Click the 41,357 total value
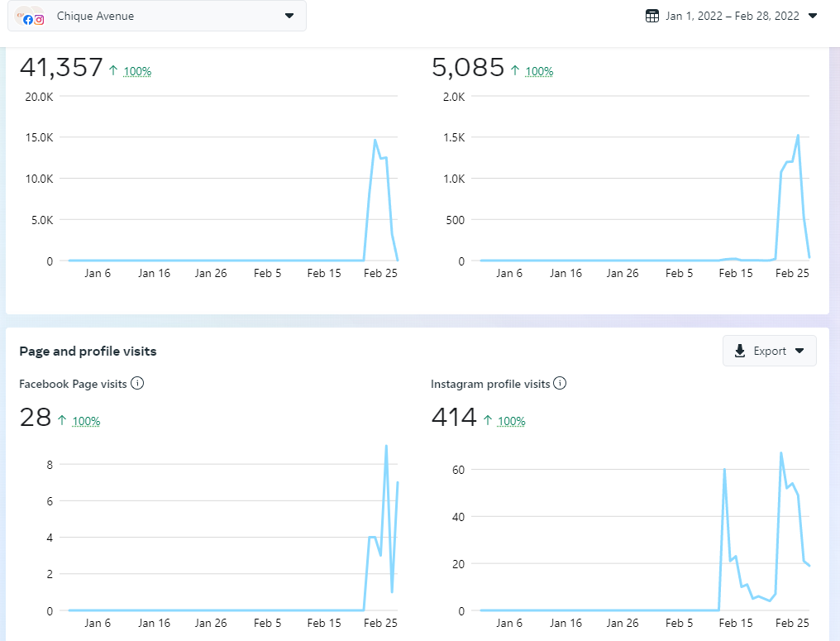Screen dimensions: 840x641 click(61, 68)
